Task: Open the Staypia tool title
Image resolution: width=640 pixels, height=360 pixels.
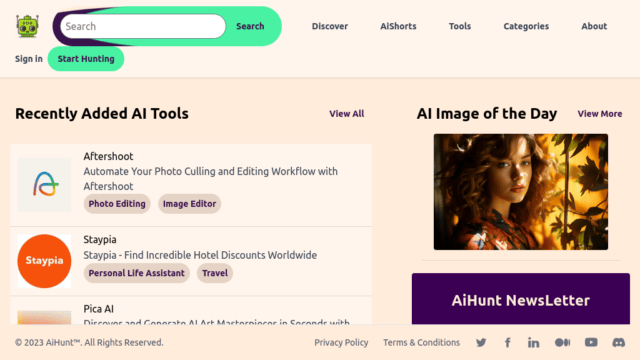Action: click(100, 240)
